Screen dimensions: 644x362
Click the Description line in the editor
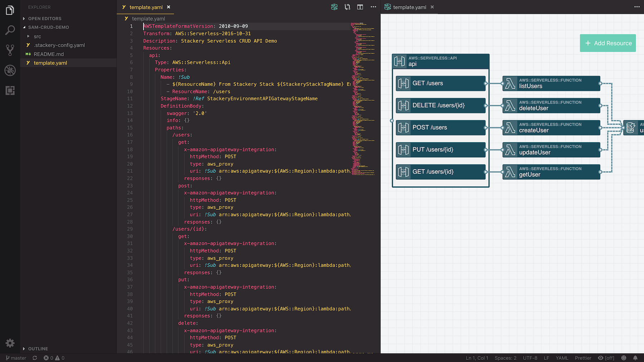pyautogui.click(x=210, y=41)
